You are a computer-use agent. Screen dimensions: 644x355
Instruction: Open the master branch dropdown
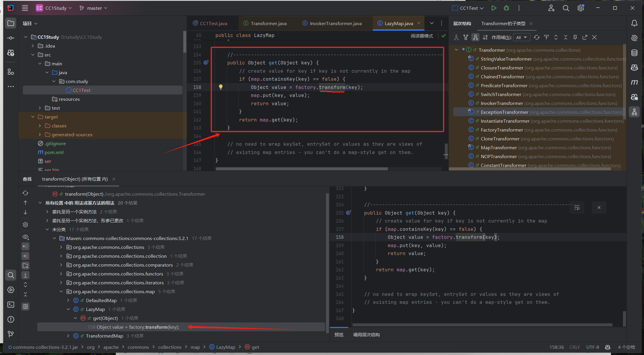point(93,8)
